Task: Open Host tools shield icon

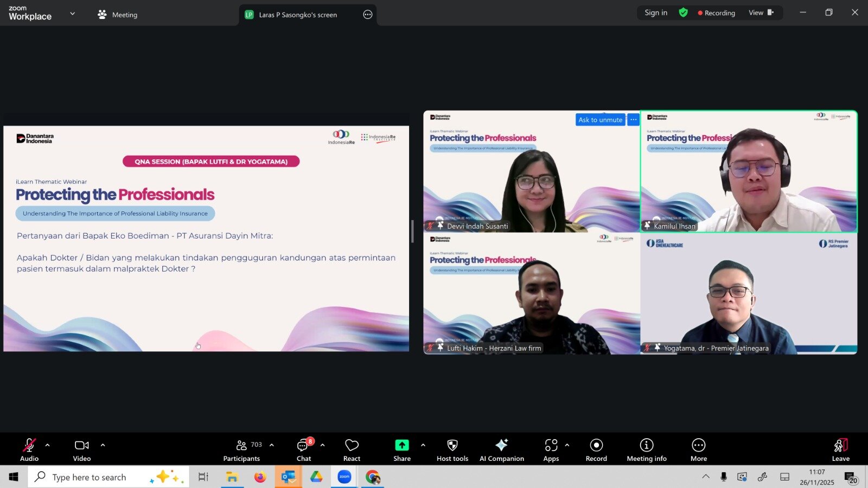Action: pyautogui.click(x=452, y=450)
